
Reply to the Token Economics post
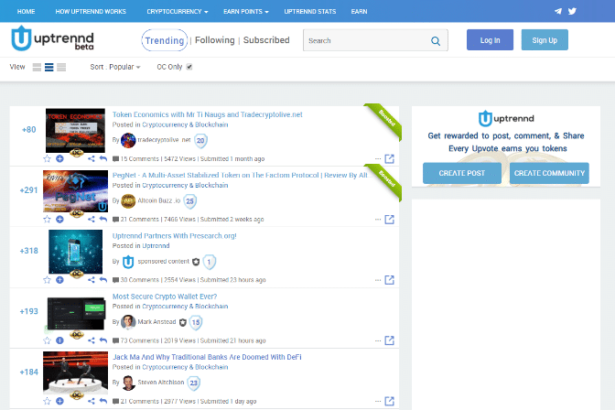tap(103, 159)
